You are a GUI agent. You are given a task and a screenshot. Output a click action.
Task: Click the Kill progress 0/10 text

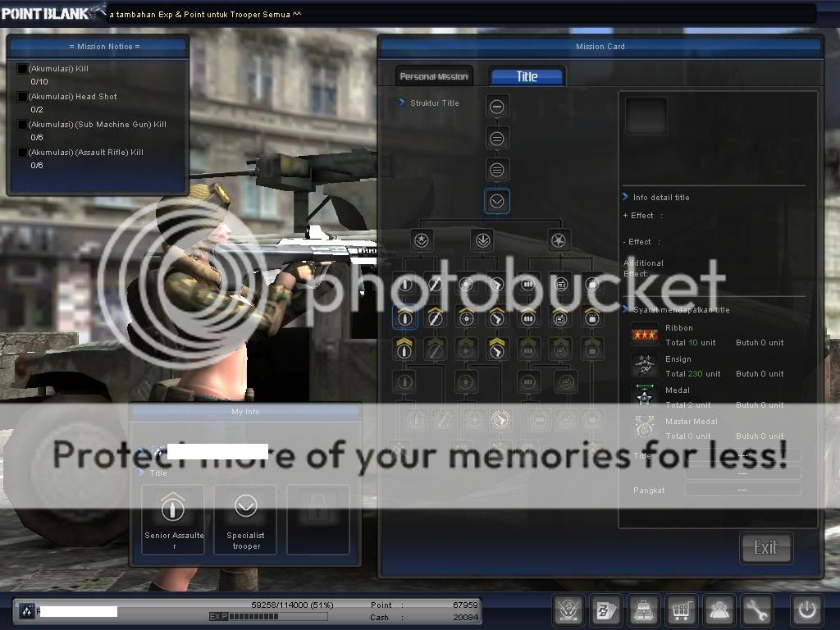tap(39, 81)
